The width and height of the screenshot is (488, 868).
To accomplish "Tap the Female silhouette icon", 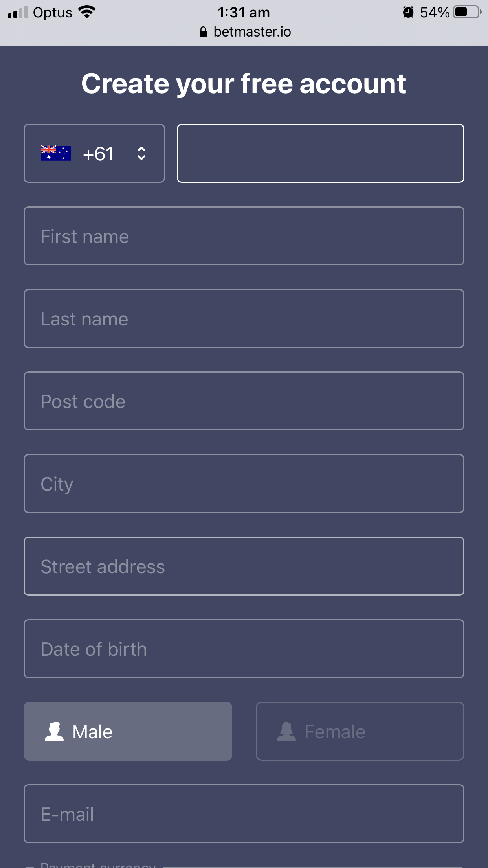I will (x=286, y=732).
